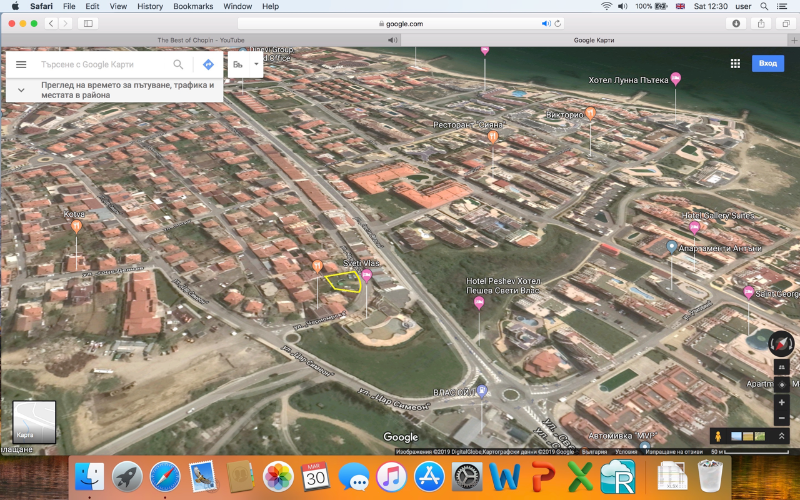This screenshot has width=800, height=500.
Task: Switch to map view via Карта thumbnail
Action: [33, 421]
